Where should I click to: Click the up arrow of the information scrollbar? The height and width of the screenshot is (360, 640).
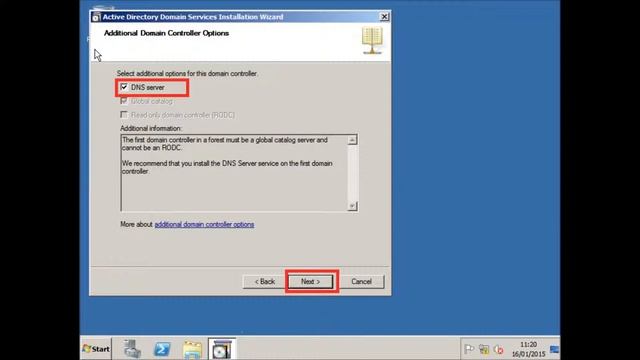pos(352,140)
